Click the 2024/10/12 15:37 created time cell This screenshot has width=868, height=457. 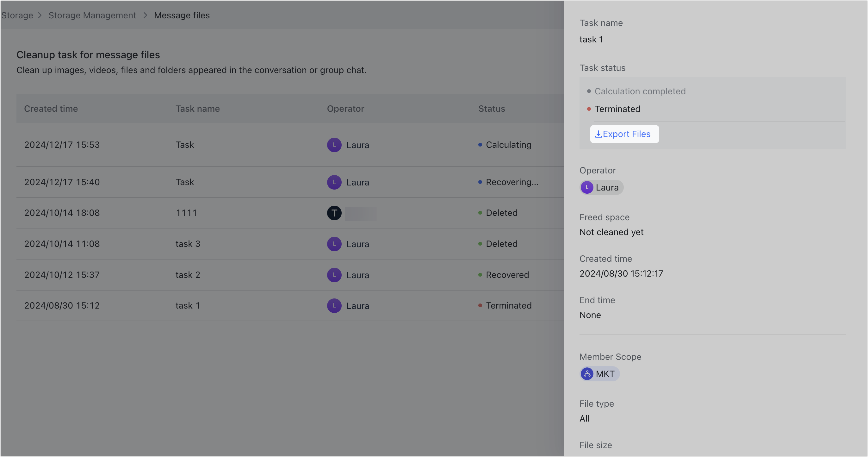[62, 275]
